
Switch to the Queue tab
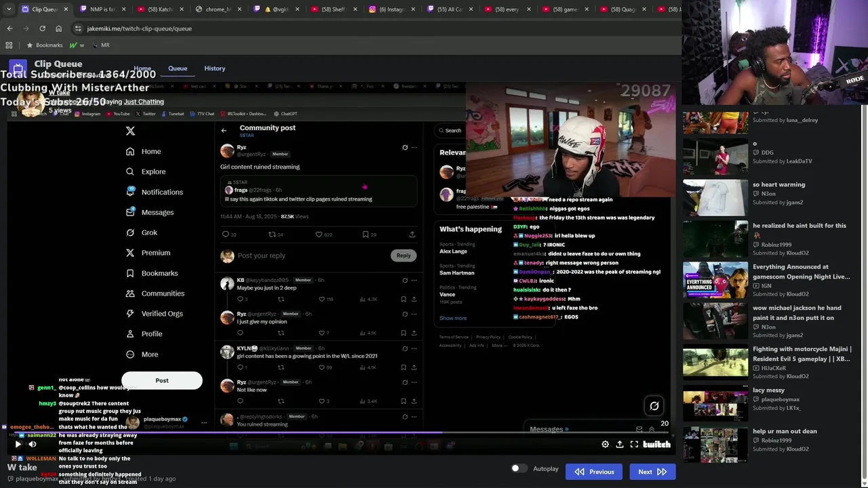[178, 68]
